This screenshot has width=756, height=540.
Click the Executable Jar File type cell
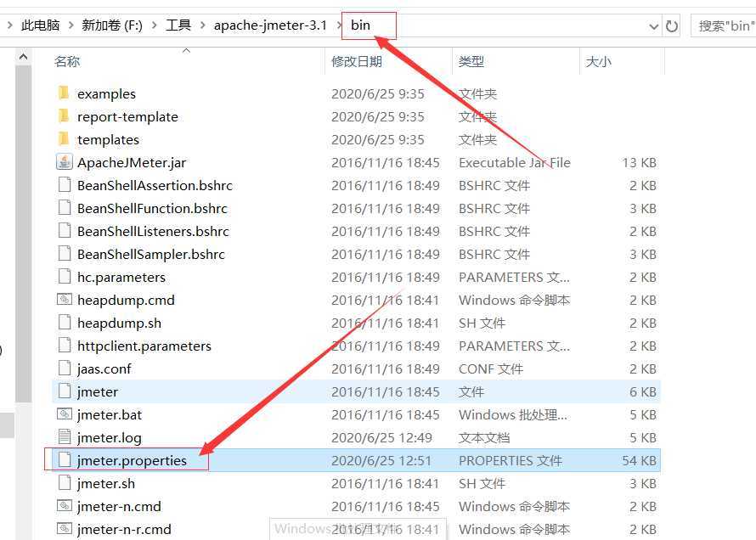click(x=515, y=163)
